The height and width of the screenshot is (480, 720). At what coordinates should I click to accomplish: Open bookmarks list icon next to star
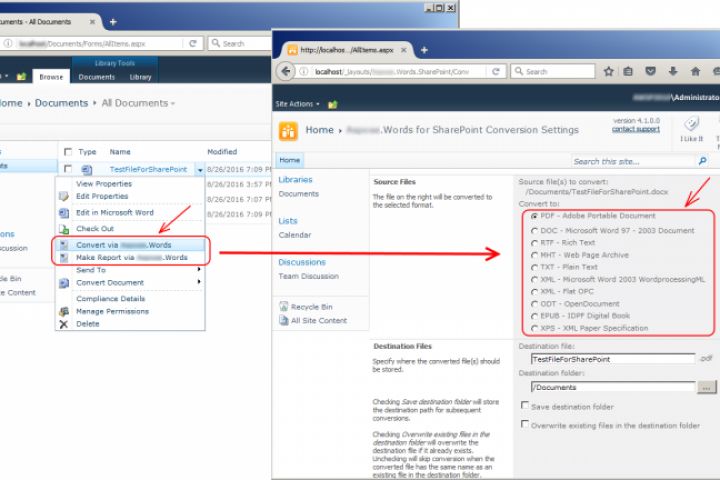pos(628,72)
